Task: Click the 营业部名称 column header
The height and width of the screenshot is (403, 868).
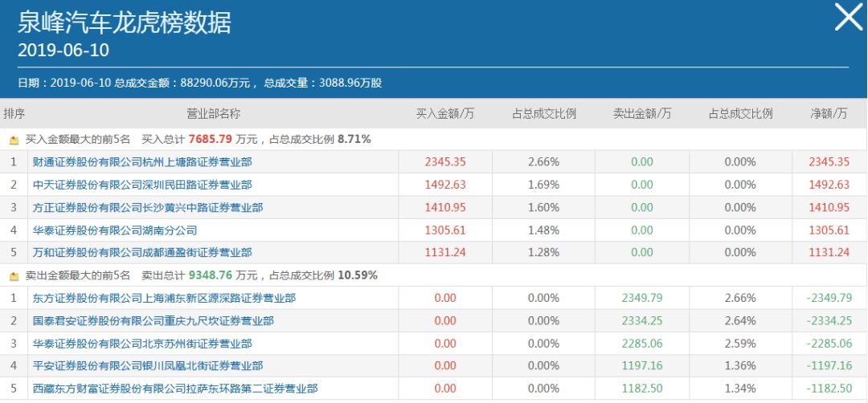Action: [x=213, y=114]
